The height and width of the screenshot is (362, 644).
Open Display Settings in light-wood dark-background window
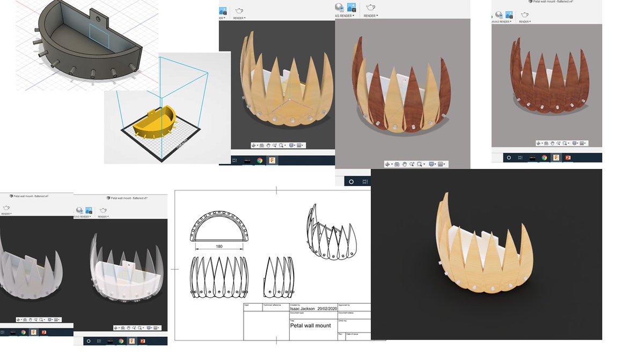point(291,145)
